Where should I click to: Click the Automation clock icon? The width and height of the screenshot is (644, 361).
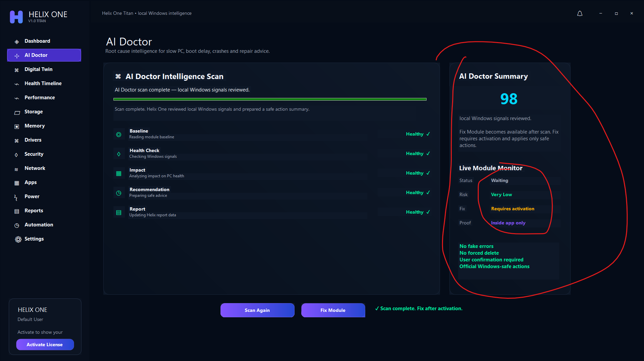16,225
